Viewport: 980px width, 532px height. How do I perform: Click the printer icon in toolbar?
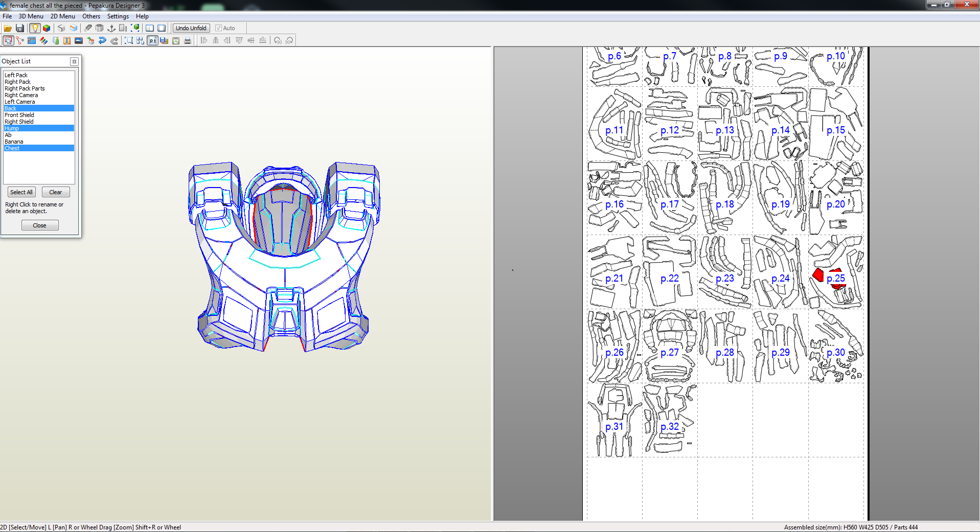[188, 40]
